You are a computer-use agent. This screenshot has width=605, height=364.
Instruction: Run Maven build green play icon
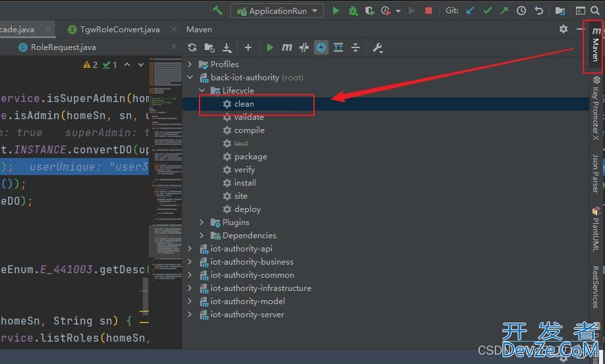pyautogui.click(x=270, y=47)
